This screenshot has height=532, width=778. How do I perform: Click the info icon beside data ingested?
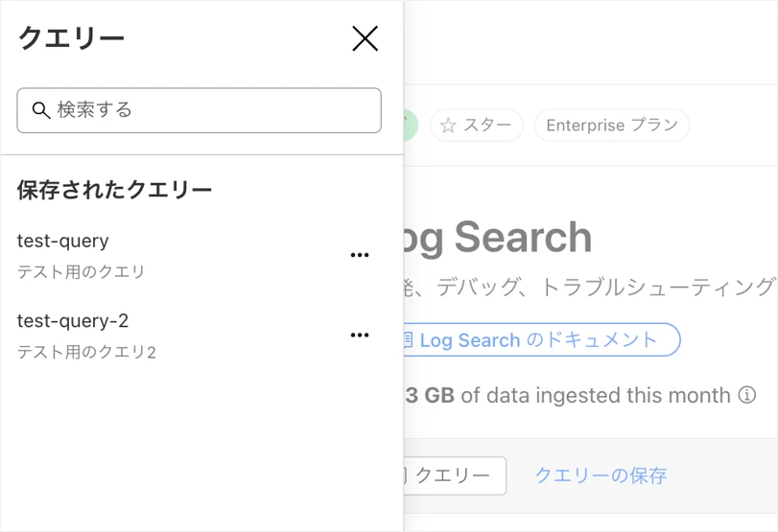tap(746, 395)
